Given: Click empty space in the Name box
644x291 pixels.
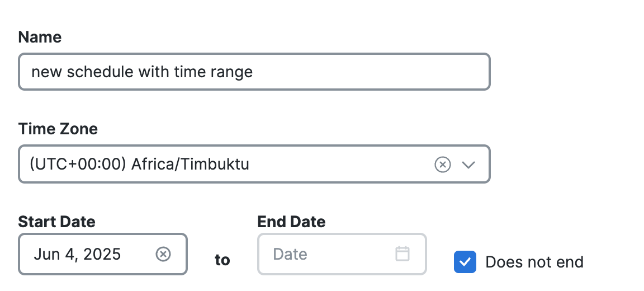Looking at the screenshot, I should (370, 72).
